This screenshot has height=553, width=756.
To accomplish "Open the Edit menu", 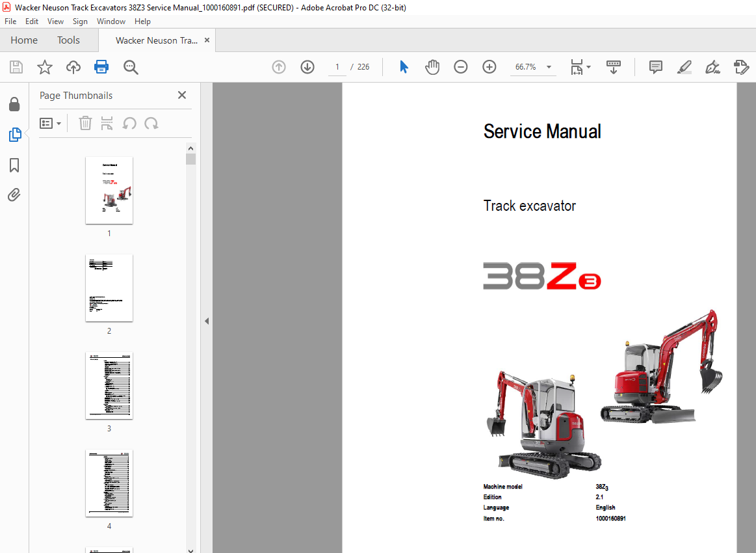I will pyautogui.click(x=32, y=21).
